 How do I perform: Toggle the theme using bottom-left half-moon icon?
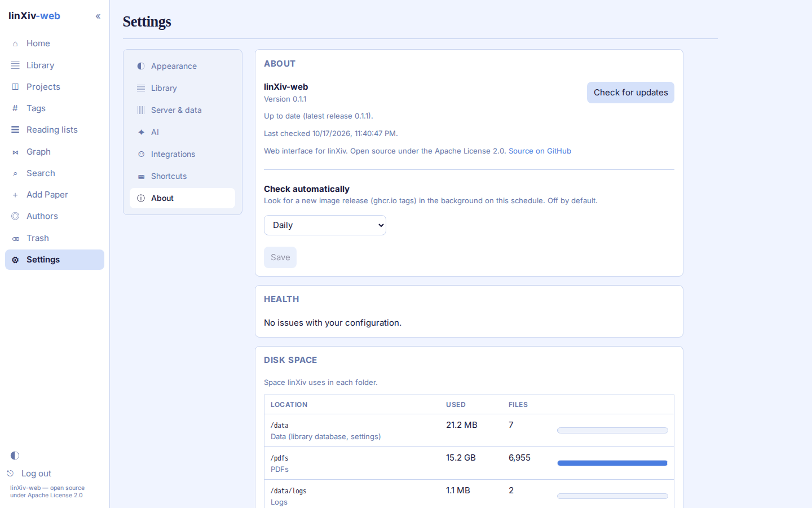tap(15, 456)
